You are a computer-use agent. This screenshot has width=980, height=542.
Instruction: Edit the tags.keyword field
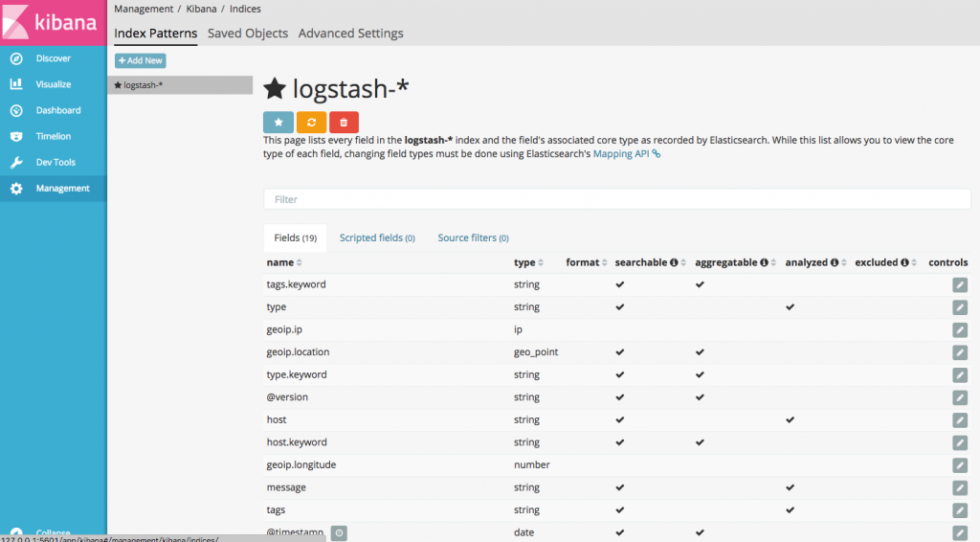pyautogui.click(x=960, y=285)
